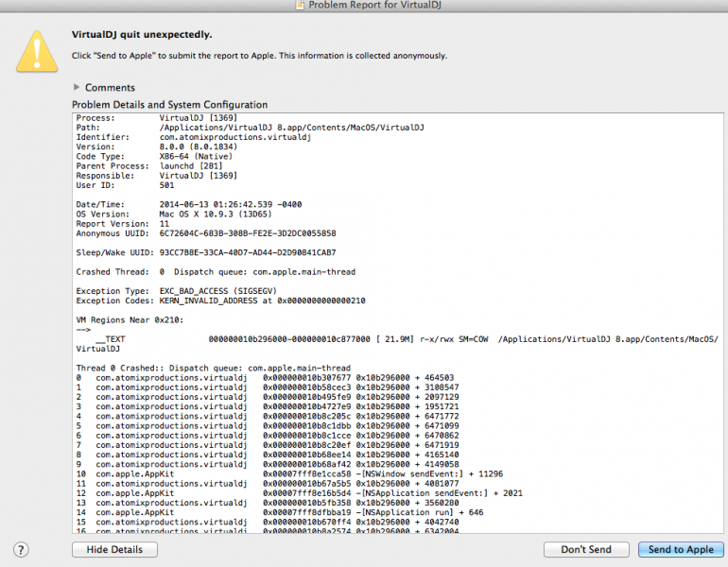This screenshot has height=567, width=728.
Task: Click stack frame 4 ending in 6471772
Action: click(x=267, y=416)
